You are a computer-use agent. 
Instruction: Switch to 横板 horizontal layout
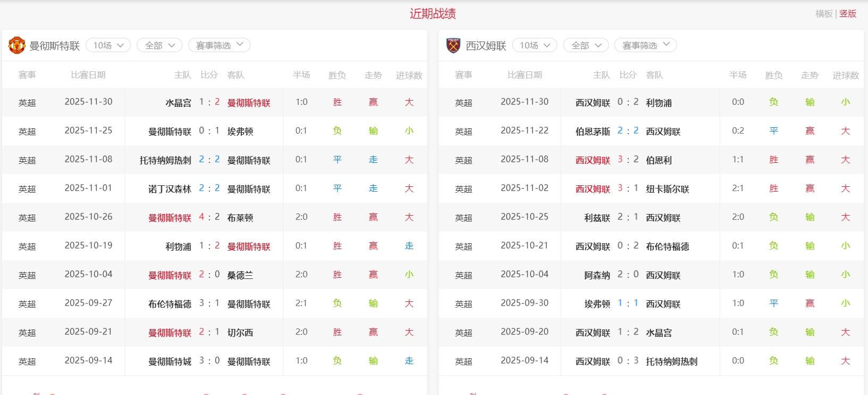click(x=824, y=14)
